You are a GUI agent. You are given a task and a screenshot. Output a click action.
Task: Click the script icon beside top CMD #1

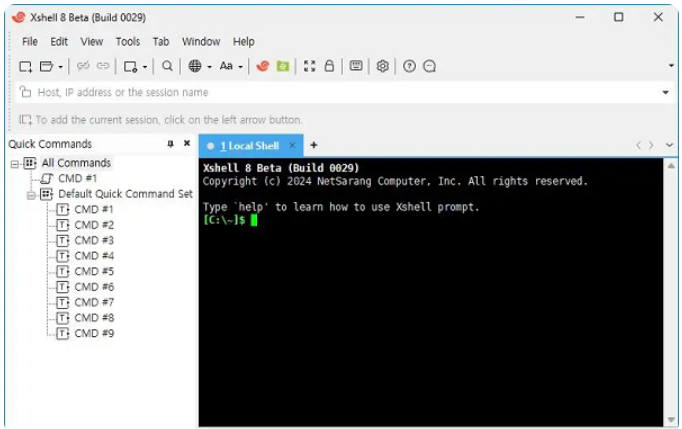(x=47, y=179)
